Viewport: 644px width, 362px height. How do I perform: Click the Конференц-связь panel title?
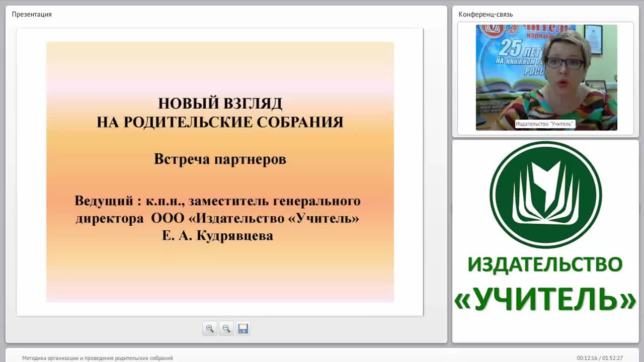486,14
